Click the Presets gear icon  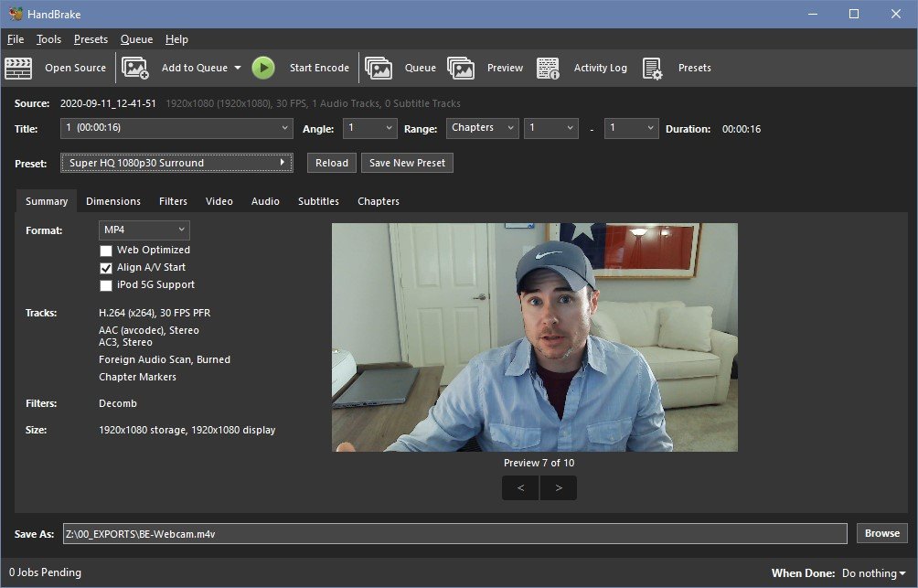(652, 68)
